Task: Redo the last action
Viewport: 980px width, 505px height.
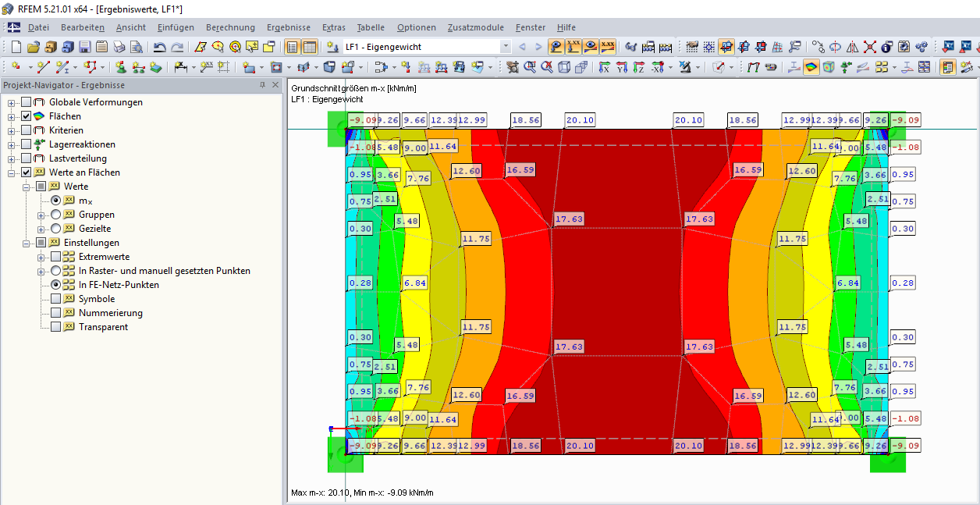Action: click(177, 47)
